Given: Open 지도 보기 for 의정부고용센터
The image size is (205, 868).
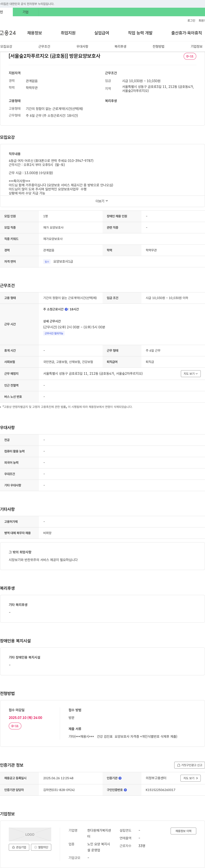Looking at the screenshot, I should click(x=190, y=778).
